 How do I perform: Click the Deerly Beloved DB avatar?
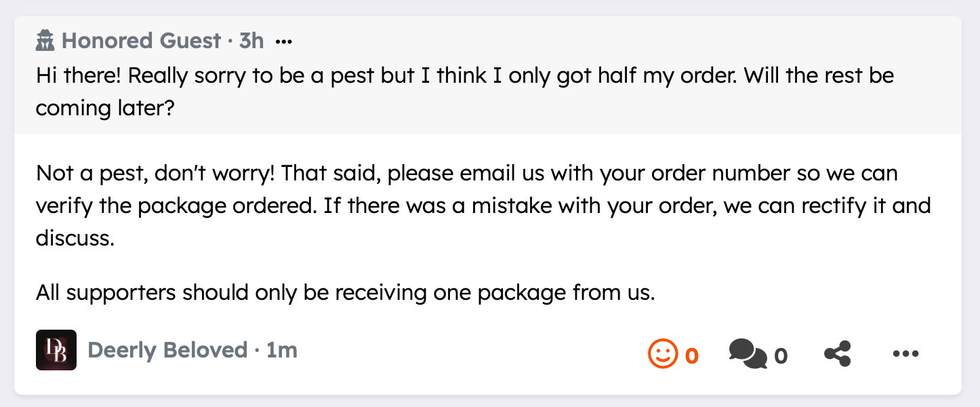tap(56, 350)
